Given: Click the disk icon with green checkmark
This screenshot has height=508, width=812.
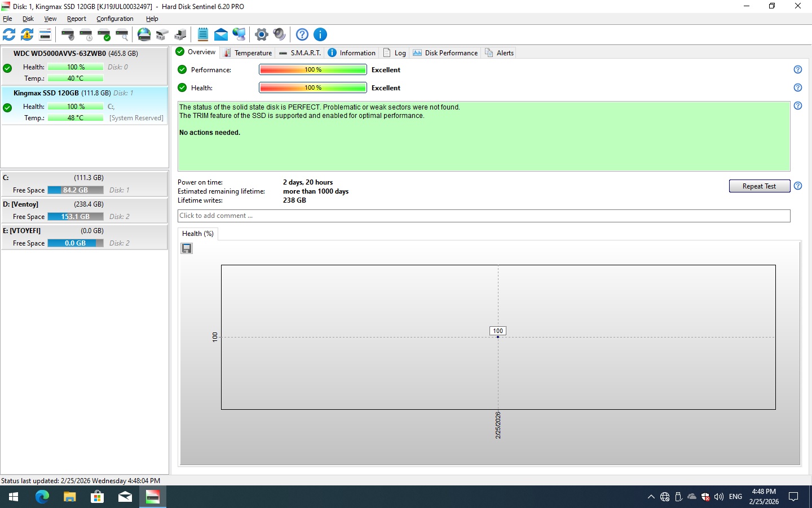Looking at the screenshot, I should tap(104, 34).
